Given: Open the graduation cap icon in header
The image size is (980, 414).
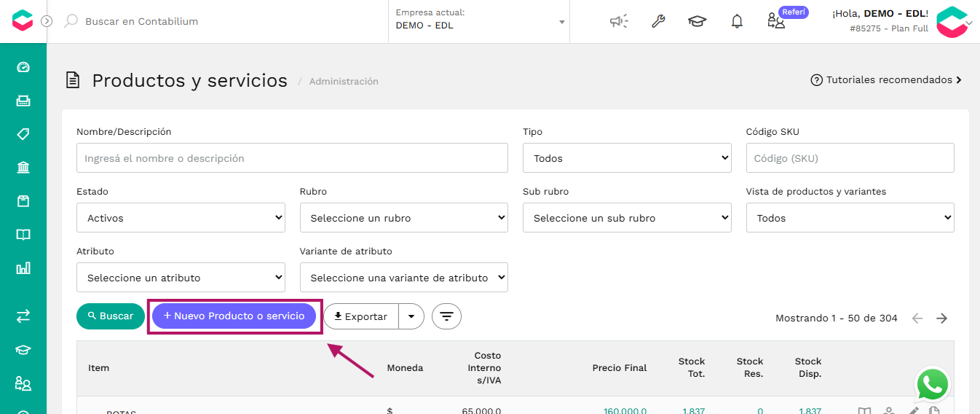Looking at the screenshot, I should click(698, 21).
